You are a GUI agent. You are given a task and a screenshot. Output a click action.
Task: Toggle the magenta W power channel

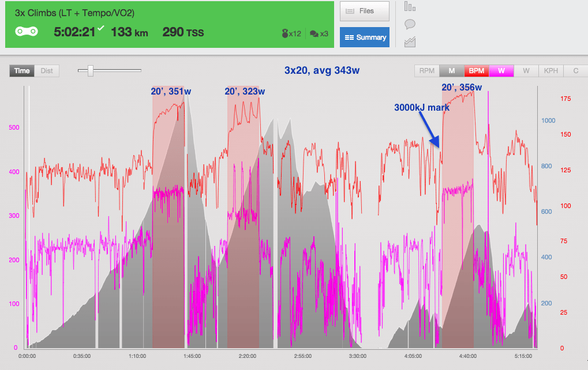pyautogui.click(x=501, y=71)
